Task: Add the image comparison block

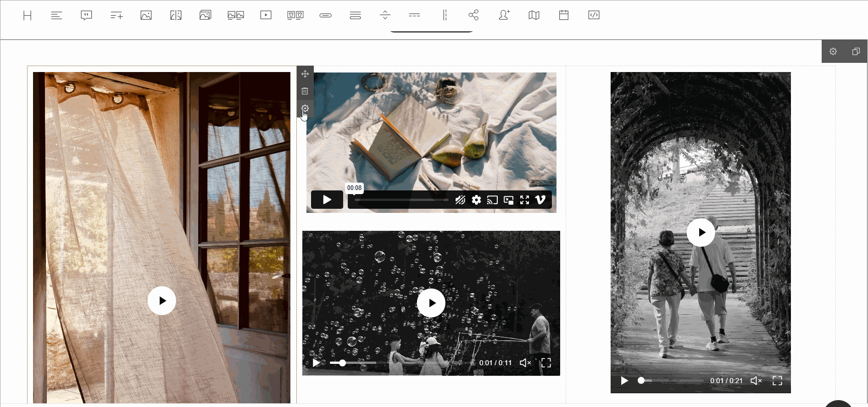Action: 176,16
